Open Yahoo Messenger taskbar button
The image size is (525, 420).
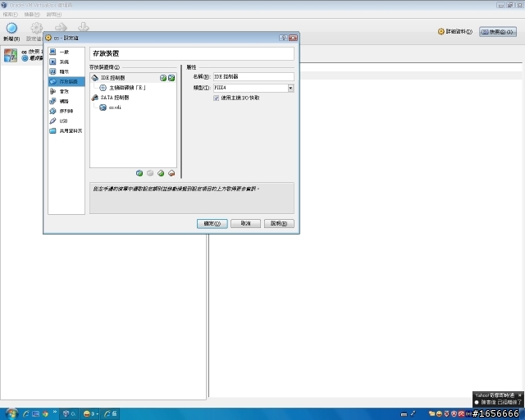coord(89,414)
